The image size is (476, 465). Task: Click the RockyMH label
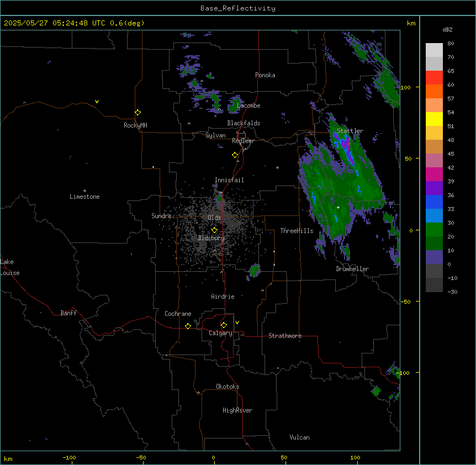pyautogui.click(x=135, y=125)
